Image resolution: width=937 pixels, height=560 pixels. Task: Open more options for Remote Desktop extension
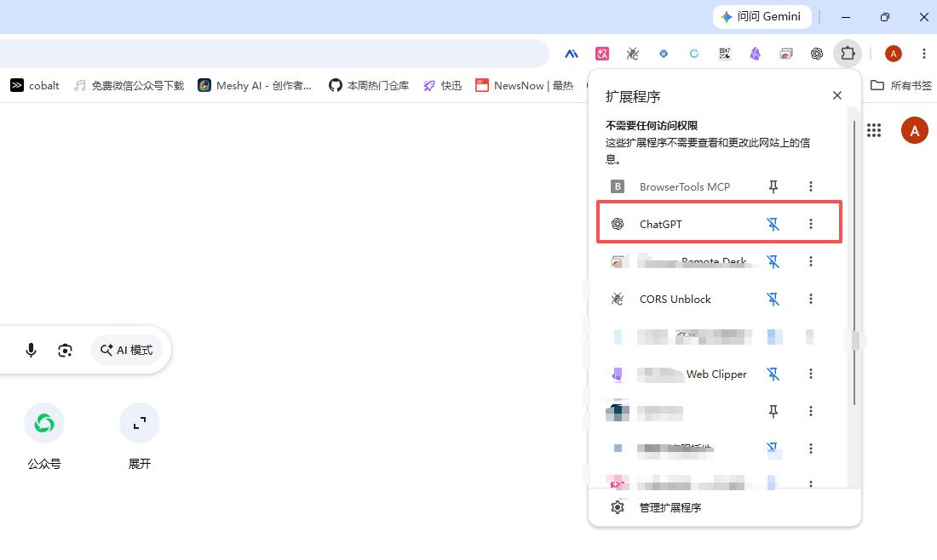pos(811,261)
